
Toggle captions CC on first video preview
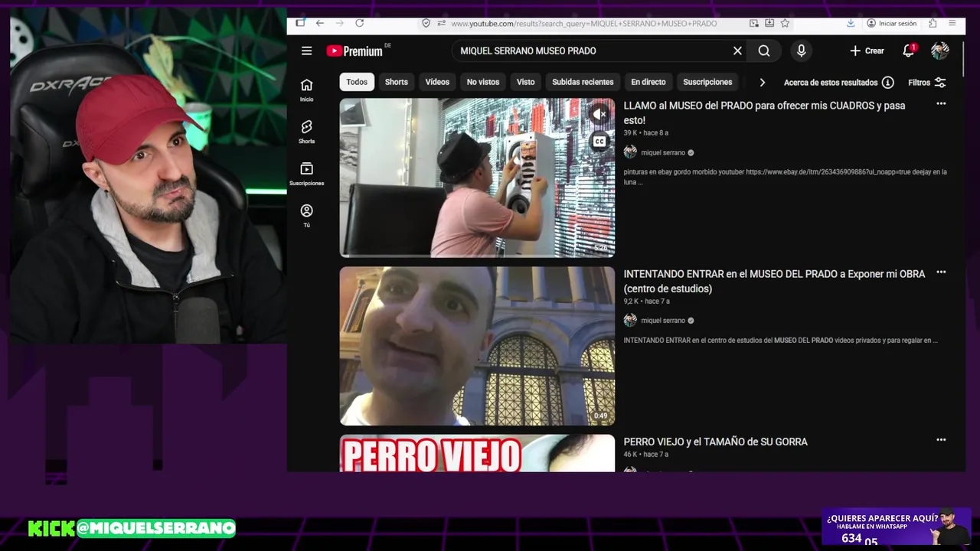(x=599, y=141)
